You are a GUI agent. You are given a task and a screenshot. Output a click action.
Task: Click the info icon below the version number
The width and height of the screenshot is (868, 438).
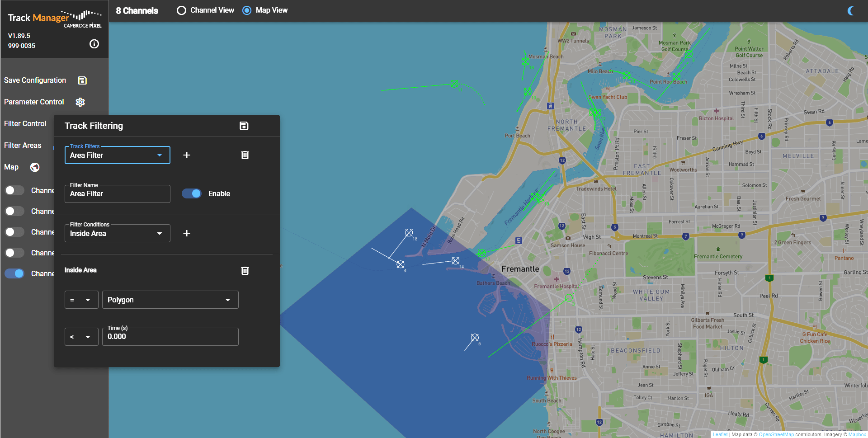[94, 44]
